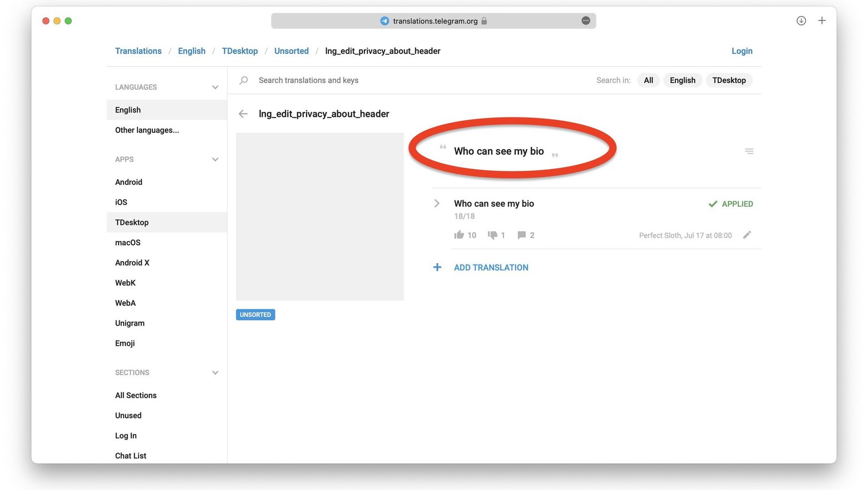
Task: Open the TDesktop breadcrumb link
Action: [240, 51]
